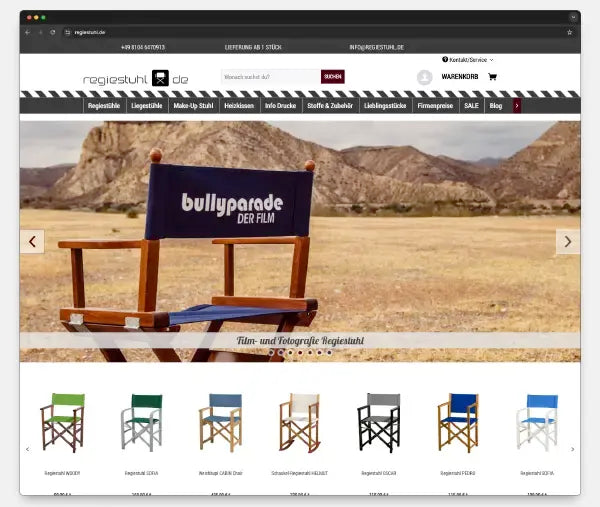
Task: Open the Liegestühle menu
Action: [147, 106]
